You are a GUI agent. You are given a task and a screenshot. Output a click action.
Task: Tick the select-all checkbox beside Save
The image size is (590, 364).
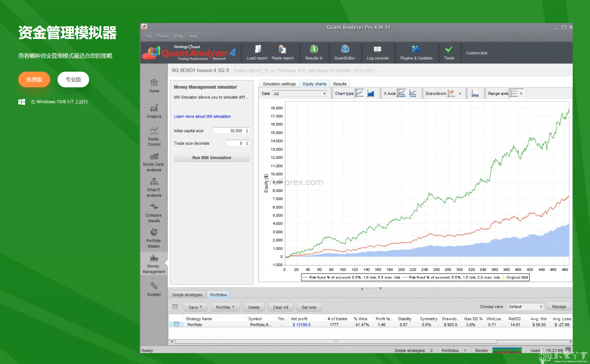(175, 307)
